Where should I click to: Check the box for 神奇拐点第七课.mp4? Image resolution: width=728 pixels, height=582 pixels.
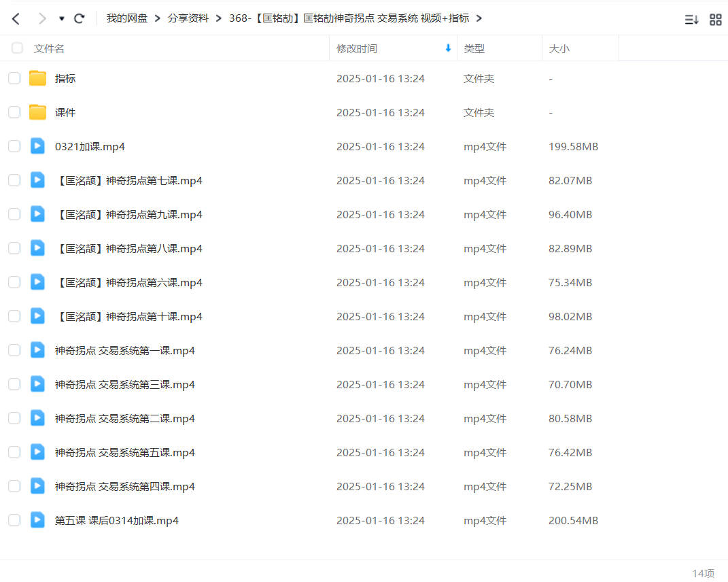pos(14,180)
